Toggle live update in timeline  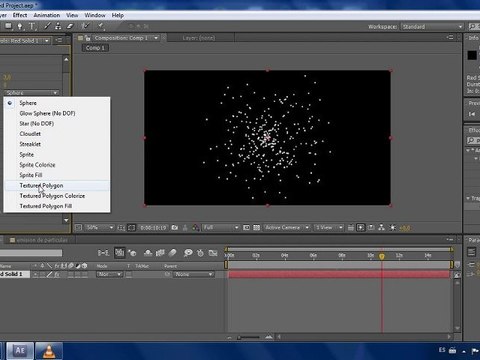tap(120, 253)
